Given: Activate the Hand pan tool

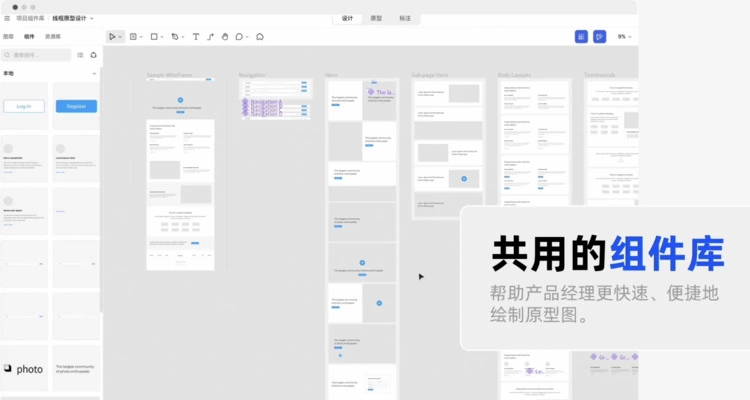Looking at the screenshot, I should tap(225, 37).
